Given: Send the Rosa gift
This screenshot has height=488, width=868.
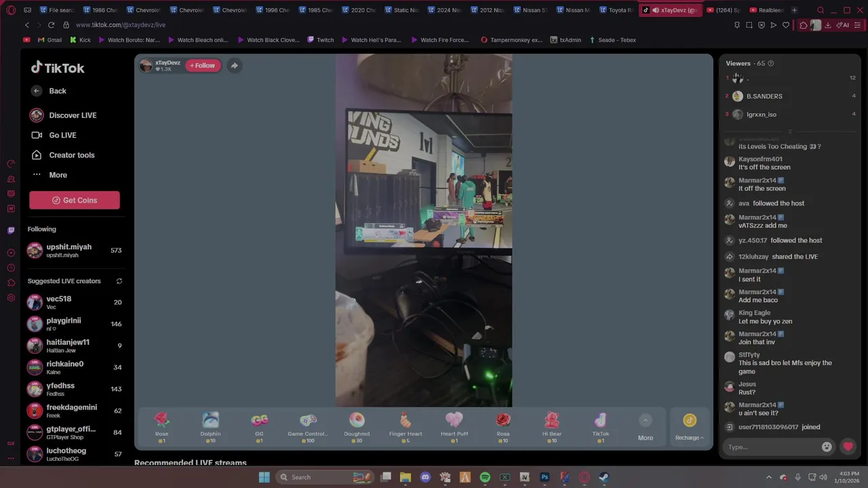Looking at the screenshot, I should [503, 428].
